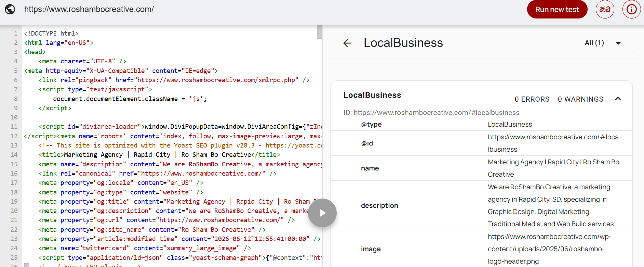Click code line 1 DOCTYPE html
This screenshot has width=644, height=267.
51,33
